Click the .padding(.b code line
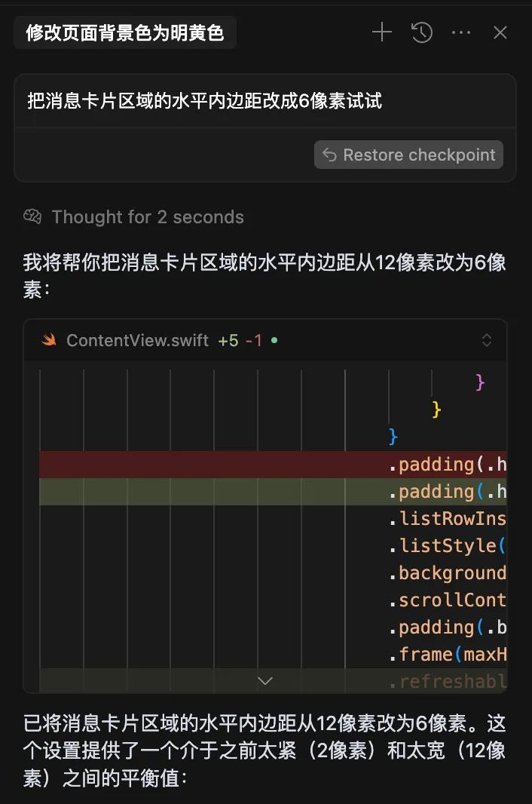 click(448, 627)
